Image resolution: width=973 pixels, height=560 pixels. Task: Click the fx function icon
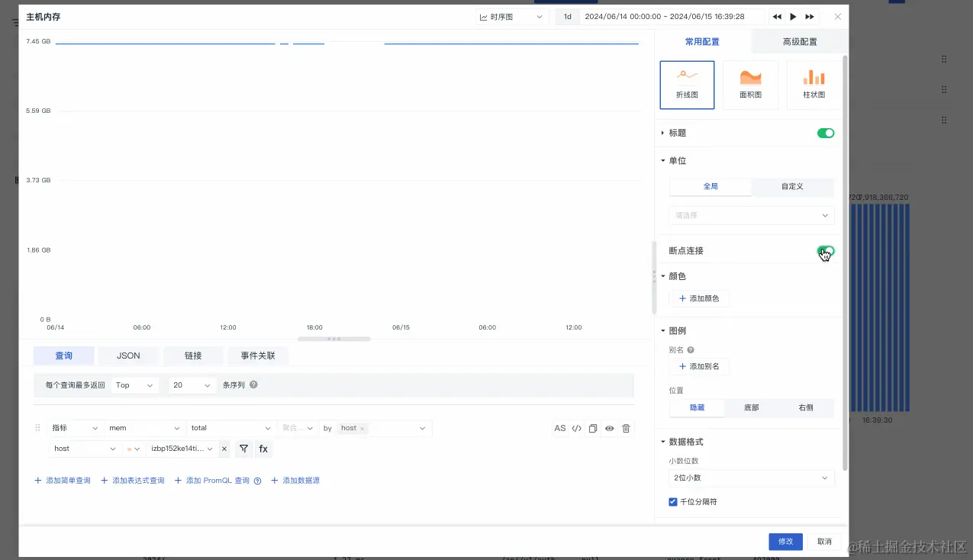coord(263,449)
